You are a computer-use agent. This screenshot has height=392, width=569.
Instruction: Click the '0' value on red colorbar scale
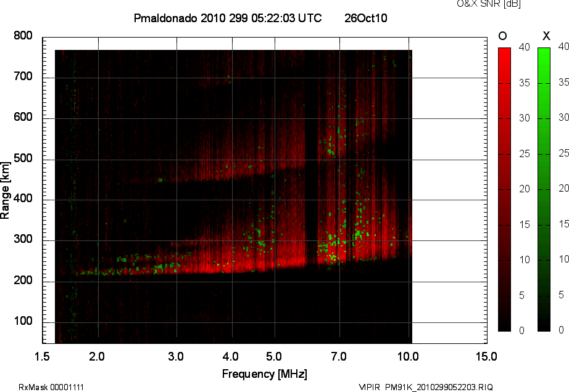point(522,330)
